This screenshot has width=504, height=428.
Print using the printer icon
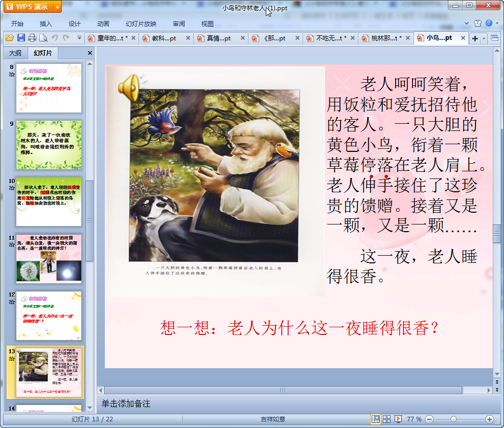point(32,38)
